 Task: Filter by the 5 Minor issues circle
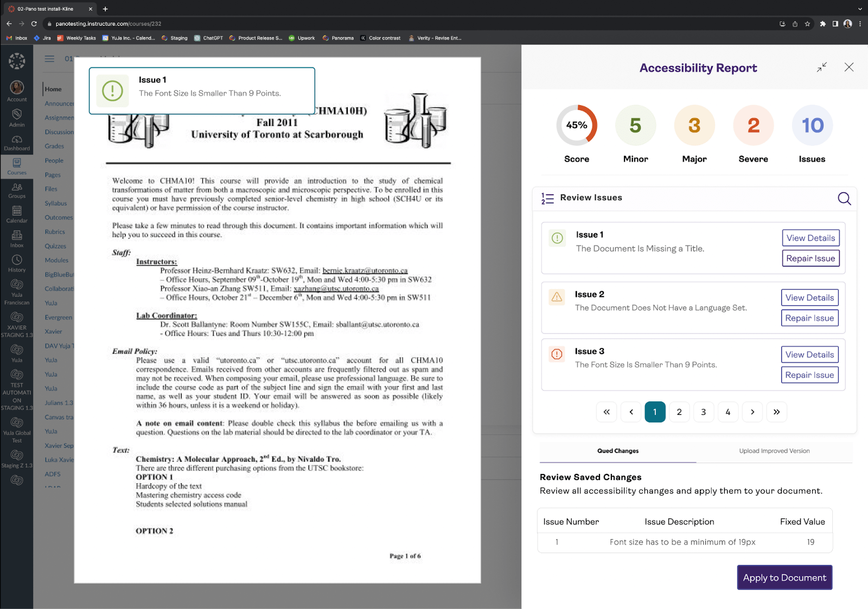(x=635, y=125)
